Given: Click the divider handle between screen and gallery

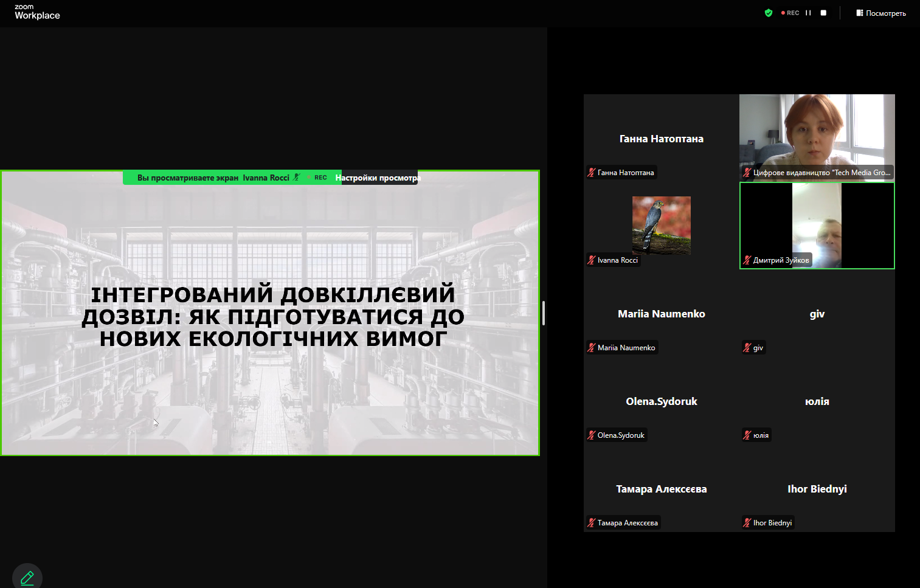Looking at the screenshot, I should tap(543, 313).
